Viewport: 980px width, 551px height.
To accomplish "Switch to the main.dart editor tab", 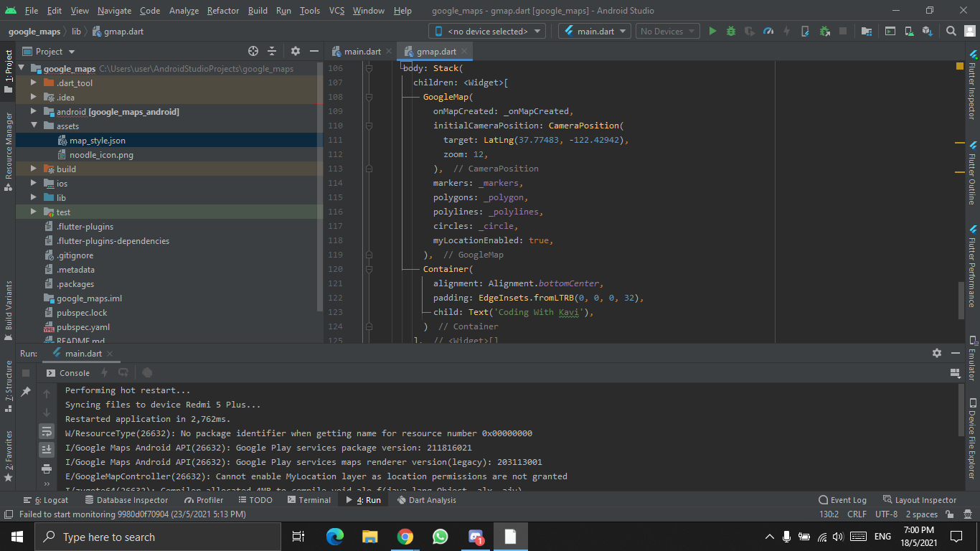I will point(362,52).
